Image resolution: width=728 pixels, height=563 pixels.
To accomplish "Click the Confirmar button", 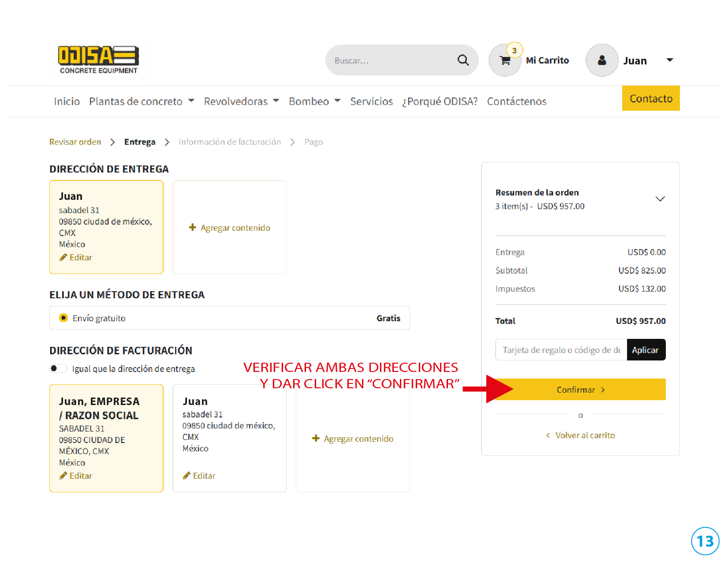I will click(x=580, y=390).
